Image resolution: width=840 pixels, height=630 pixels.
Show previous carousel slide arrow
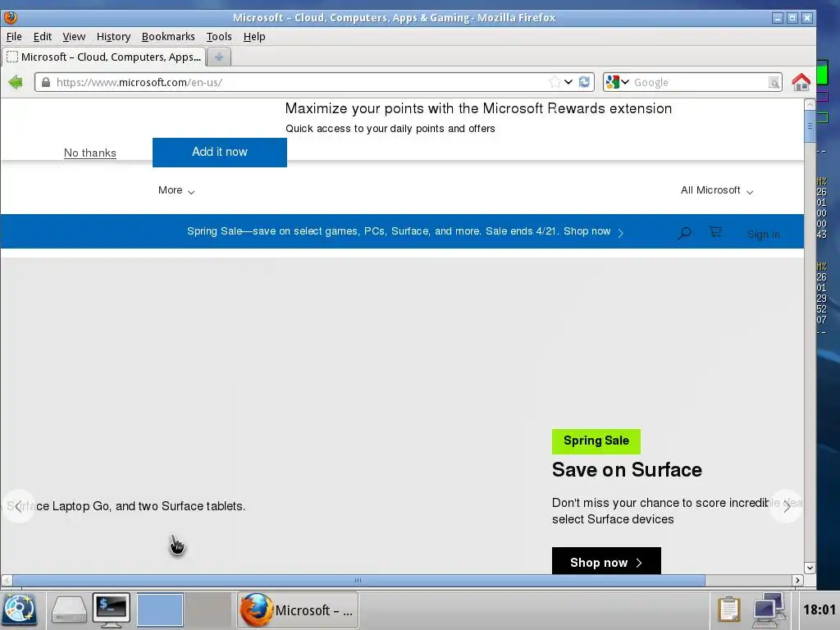(x=19, y=506)
